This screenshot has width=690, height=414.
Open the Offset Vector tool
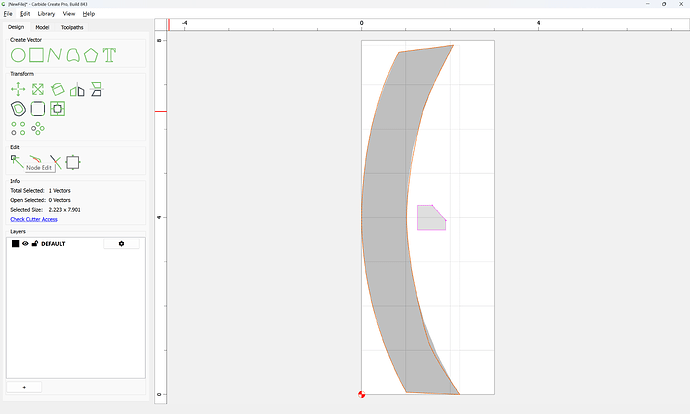tap(18, 109)
